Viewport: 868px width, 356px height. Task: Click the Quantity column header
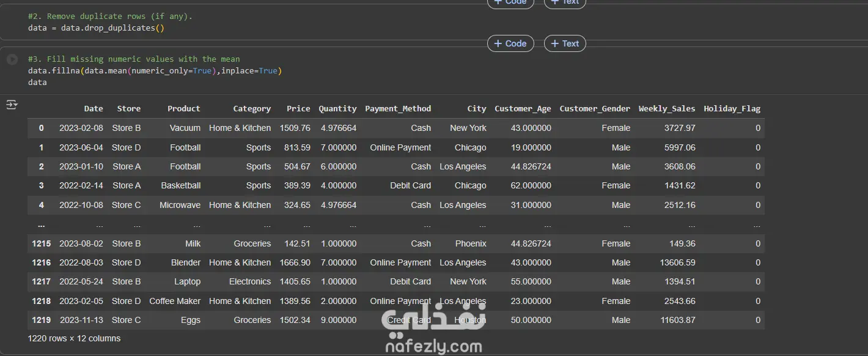pyautogui.click(x=337, y=109)
